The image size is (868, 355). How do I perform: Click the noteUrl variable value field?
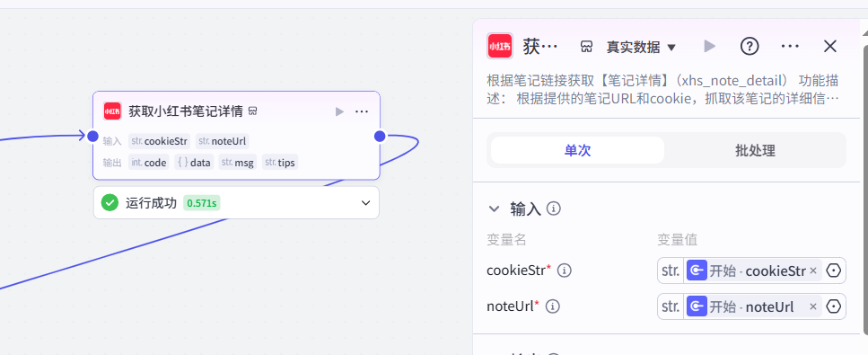(751, 306)
